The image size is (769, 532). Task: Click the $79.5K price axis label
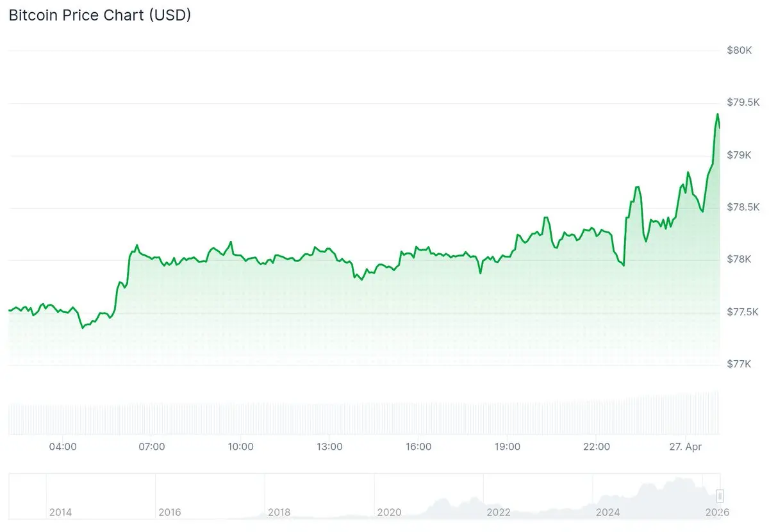coord(743,103)
